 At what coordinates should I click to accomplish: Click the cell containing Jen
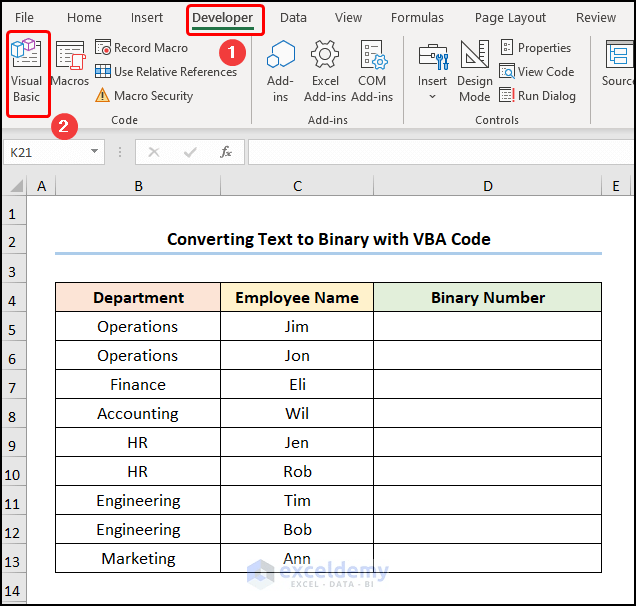297,443
